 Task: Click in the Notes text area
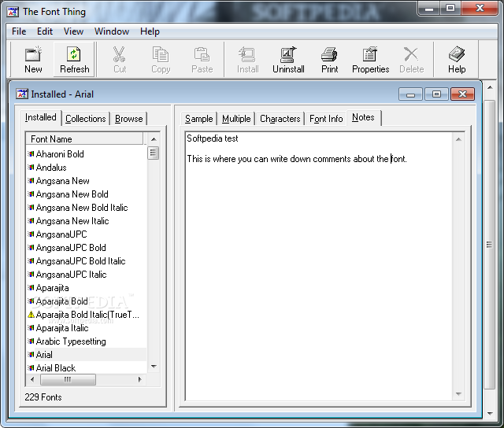[320, 266]
